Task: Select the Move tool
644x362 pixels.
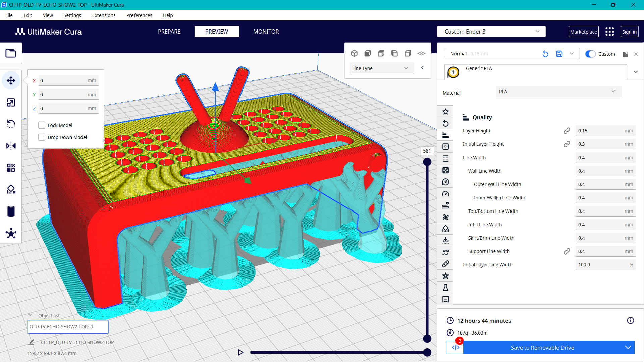Action: click(11, 81)
